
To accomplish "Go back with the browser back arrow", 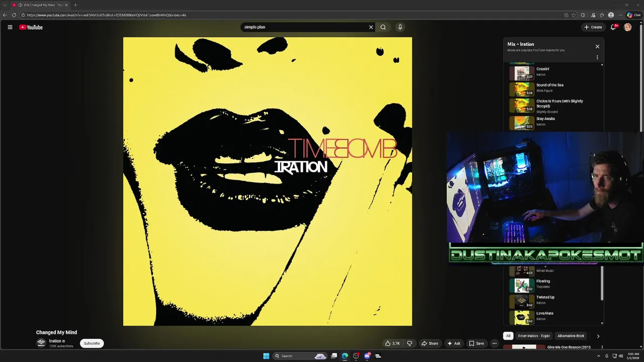I will (5, 15).
